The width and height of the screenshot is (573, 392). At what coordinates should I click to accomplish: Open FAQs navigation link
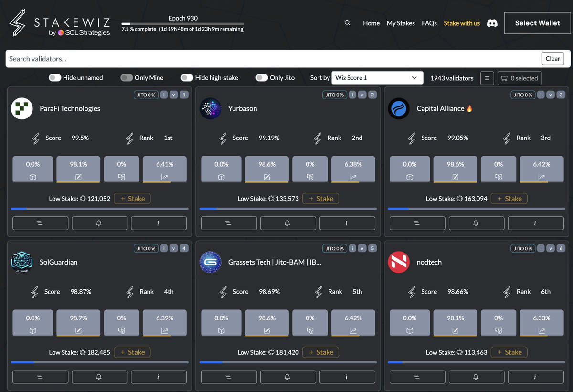point(429,23)
